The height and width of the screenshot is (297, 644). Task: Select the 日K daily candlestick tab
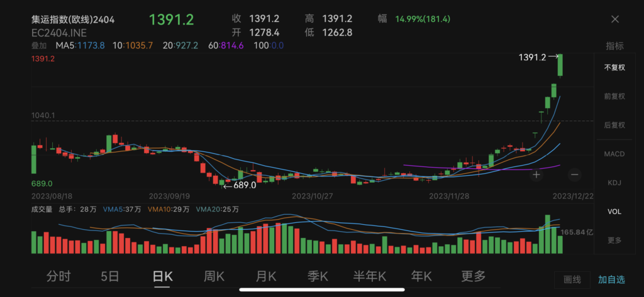coord(162,276)
